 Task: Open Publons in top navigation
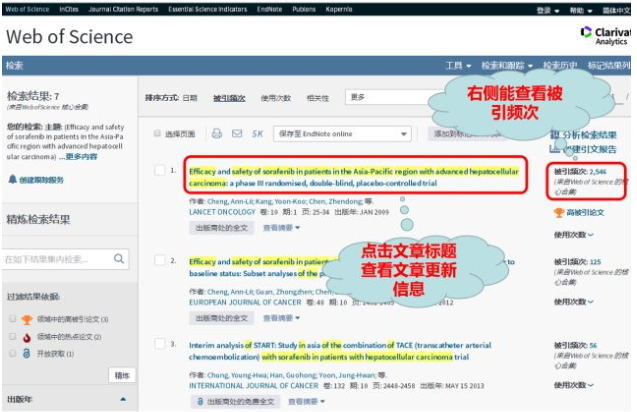click(x=304, y=9)
